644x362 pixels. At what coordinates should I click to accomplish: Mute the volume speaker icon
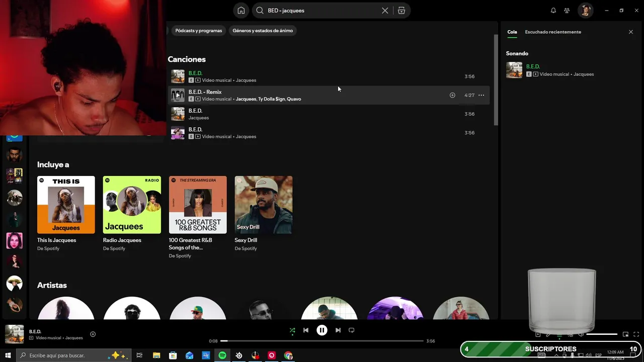(581, 334)
